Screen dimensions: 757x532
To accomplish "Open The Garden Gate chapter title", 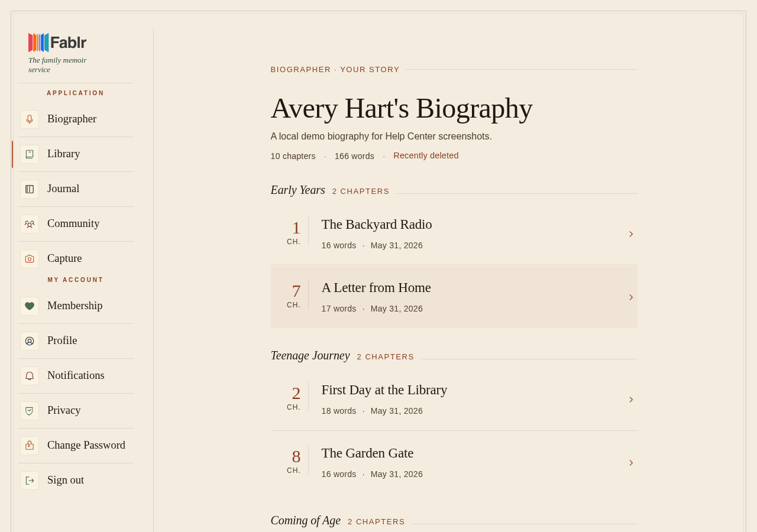I will [367, 453].
